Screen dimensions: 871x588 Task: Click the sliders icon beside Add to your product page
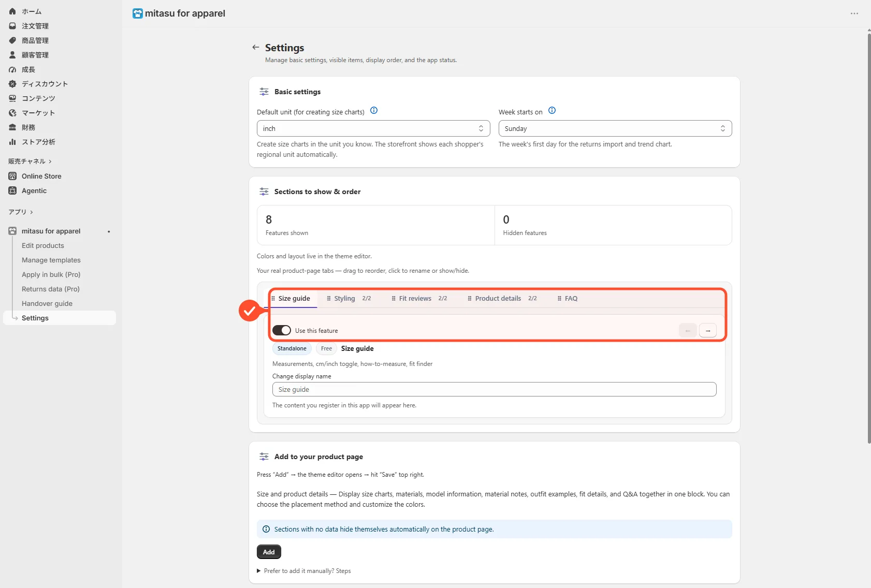click(264, 457)
